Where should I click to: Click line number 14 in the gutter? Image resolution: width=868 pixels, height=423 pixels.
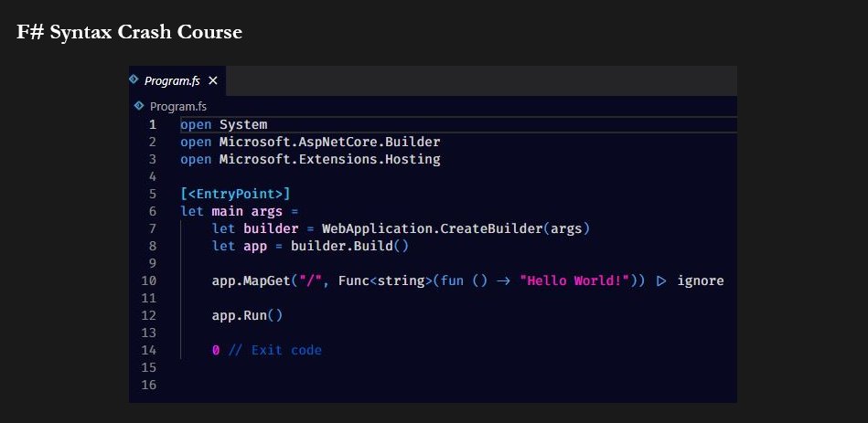(149, 350)
